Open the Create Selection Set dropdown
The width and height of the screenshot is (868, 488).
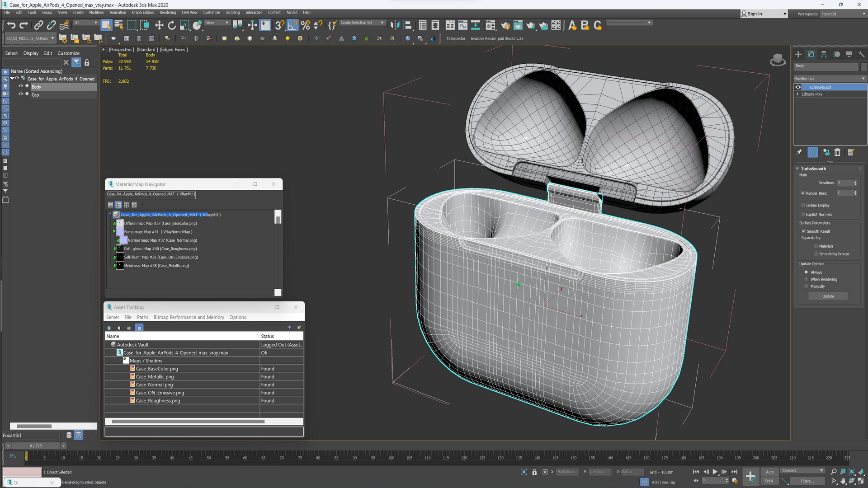click(x=362, y=23)
